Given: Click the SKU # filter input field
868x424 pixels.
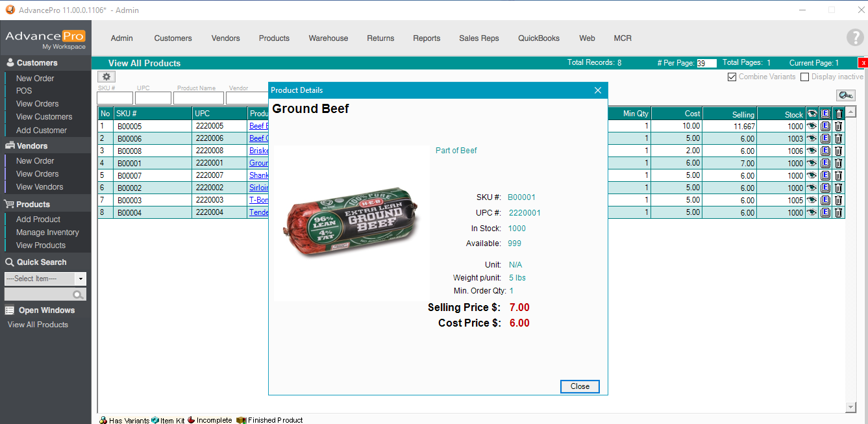Looking at the screenshot, I should (115, 98).
